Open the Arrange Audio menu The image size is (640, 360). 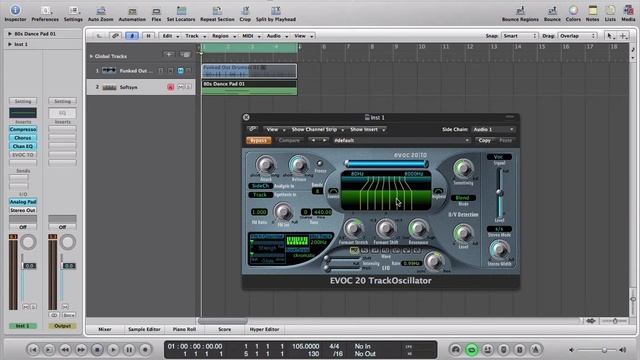[x=276, y=36]
